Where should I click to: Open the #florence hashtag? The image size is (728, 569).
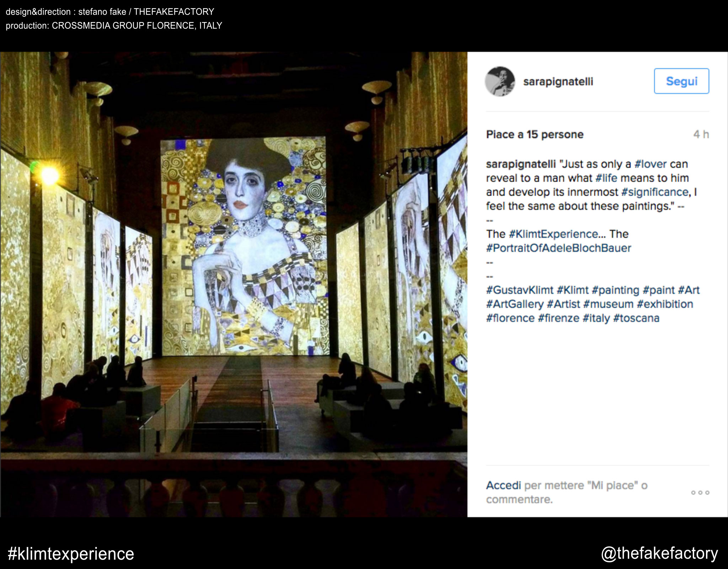pyautogui.click(x=510, y=318)
